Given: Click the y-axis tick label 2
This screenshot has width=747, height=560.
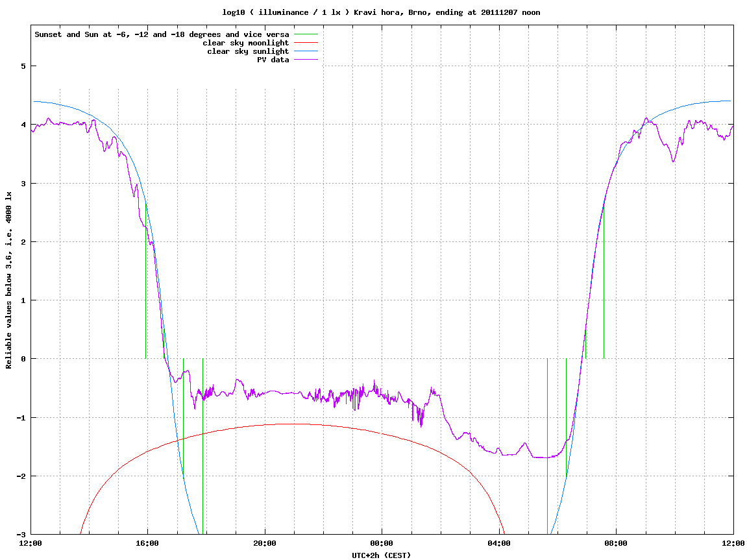Looking at the screenshot, I should (x=23, y=242).
